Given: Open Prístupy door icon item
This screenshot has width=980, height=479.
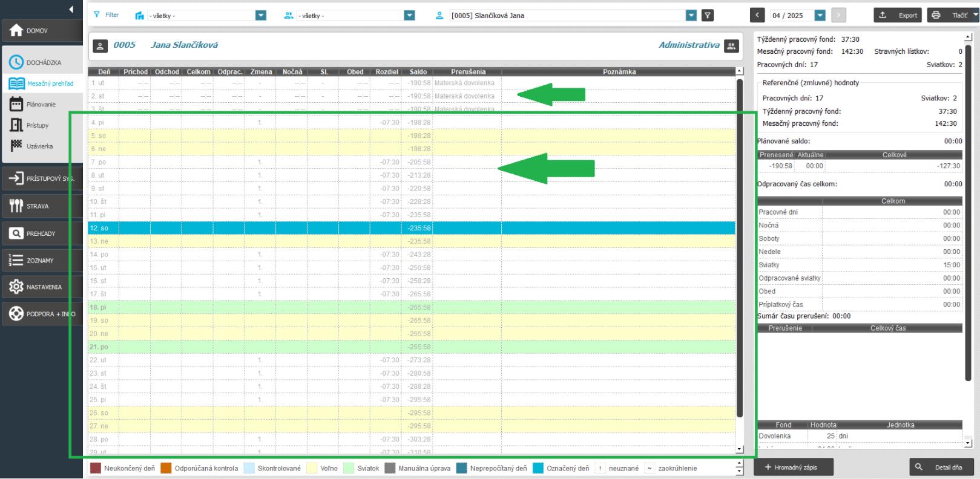Looking at the screenshot, I should coord(37,125).
